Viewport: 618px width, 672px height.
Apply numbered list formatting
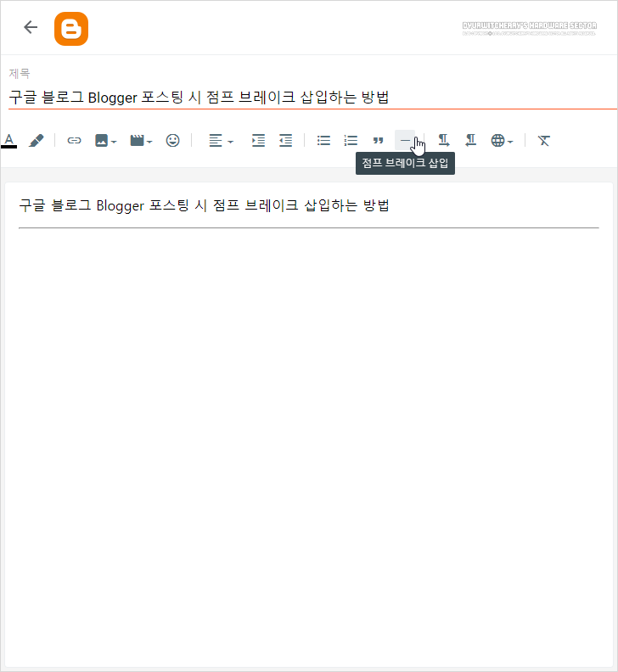point(351,141)
